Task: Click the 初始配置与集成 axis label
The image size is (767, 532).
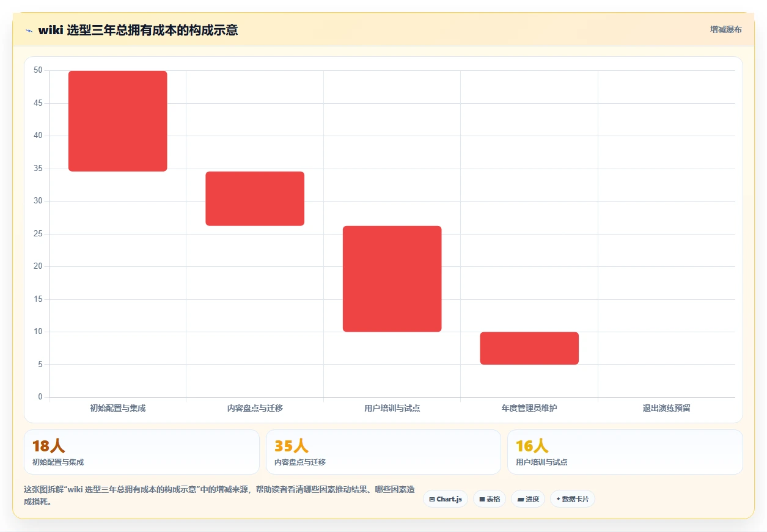Action: click(x=118, y=408)
